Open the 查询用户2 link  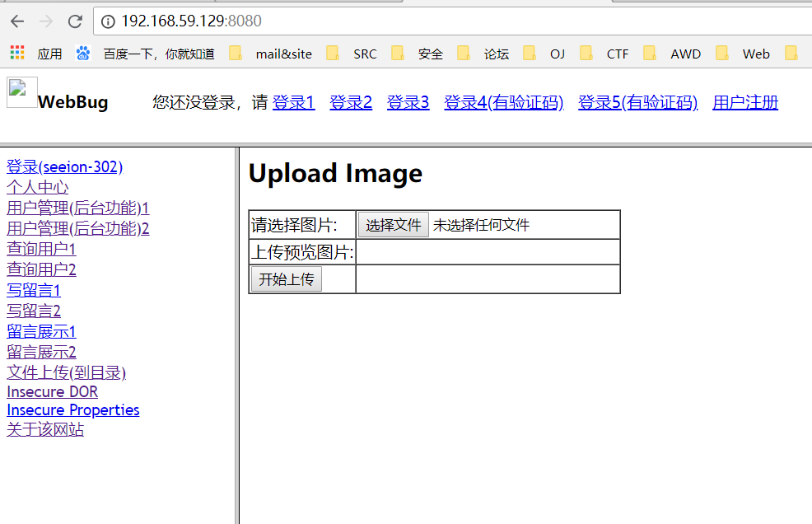41,269
